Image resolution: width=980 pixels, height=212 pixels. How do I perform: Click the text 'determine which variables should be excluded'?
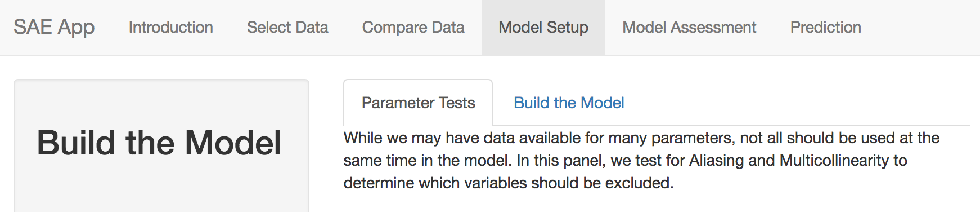point(507,183)
